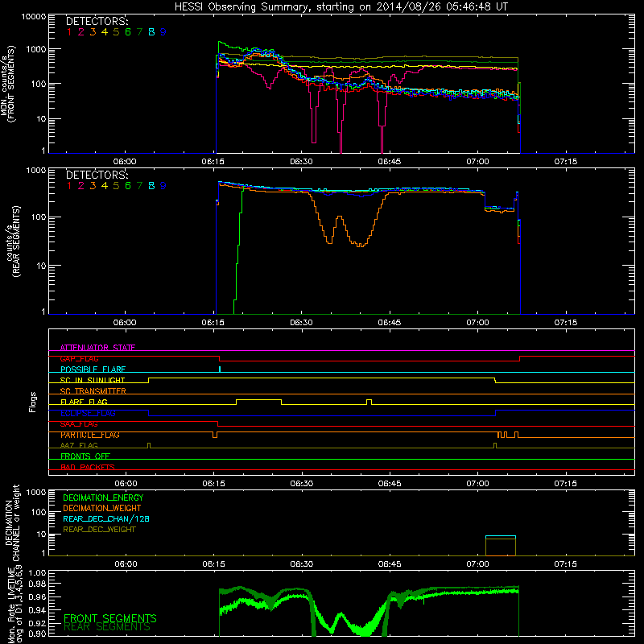Select green detector 6 in rear segments legend
Image resolution: width=644 pixels, height=644 pixels.
coord(128,186)
